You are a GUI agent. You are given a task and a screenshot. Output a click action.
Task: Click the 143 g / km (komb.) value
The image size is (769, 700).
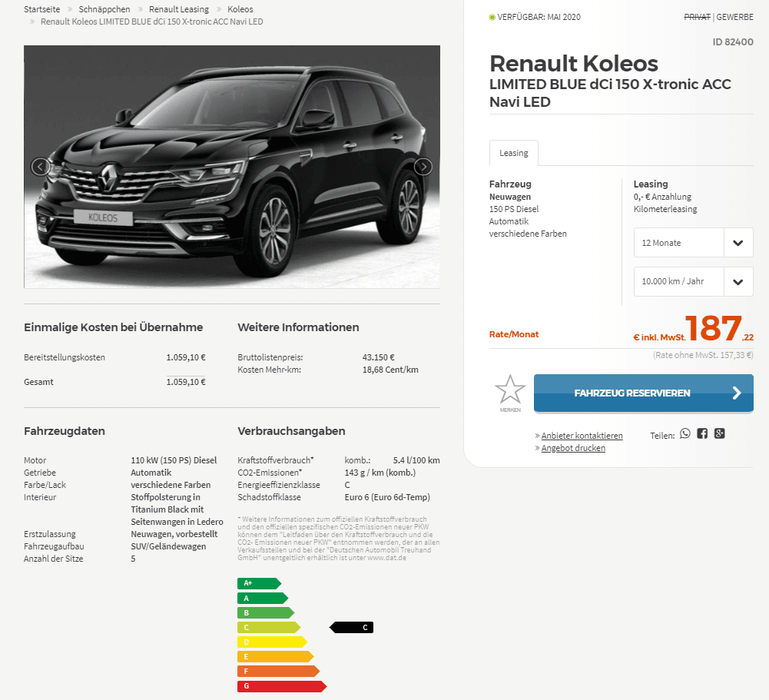click(380, 473)
